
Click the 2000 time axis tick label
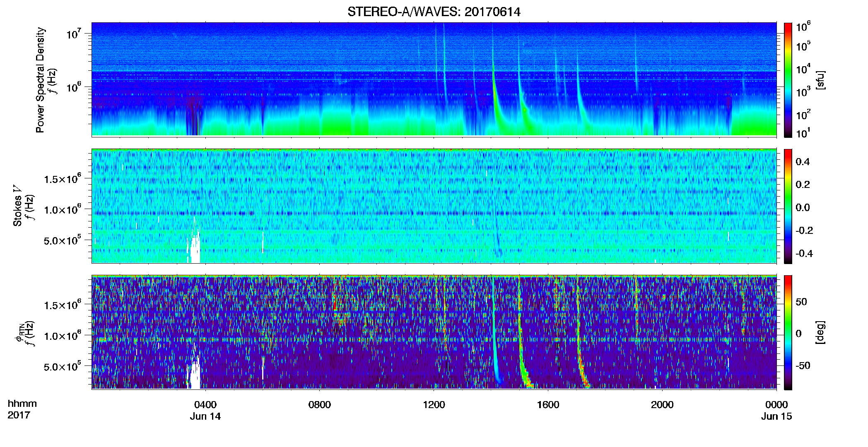[662, 405]
